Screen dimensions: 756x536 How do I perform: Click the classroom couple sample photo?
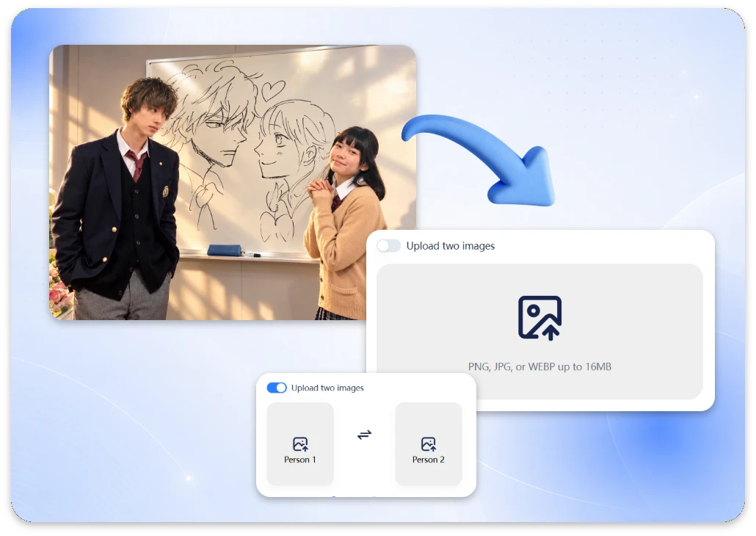(x=233, y=182)
